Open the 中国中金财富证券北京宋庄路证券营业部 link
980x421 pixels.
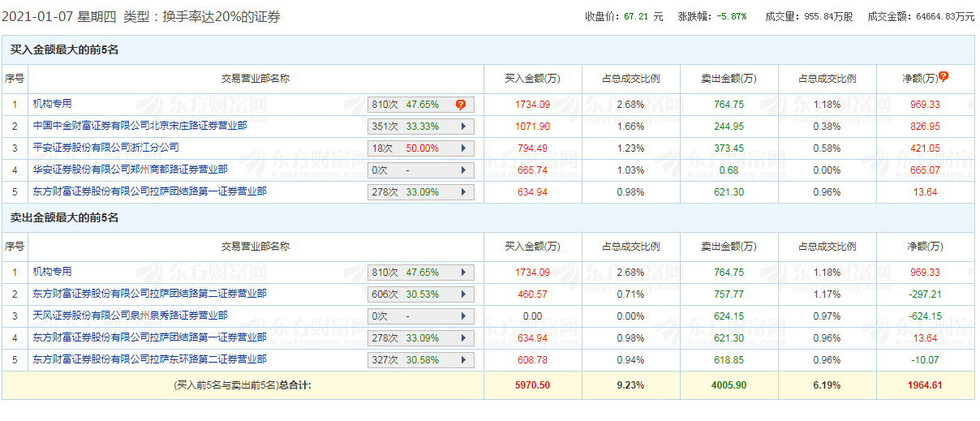tap(140, 126)
